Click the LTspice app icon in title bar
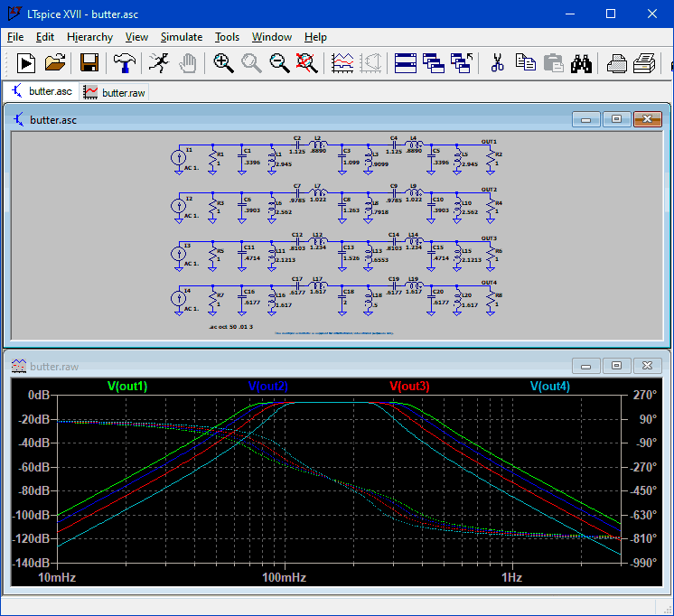 [x=14, y=14]
